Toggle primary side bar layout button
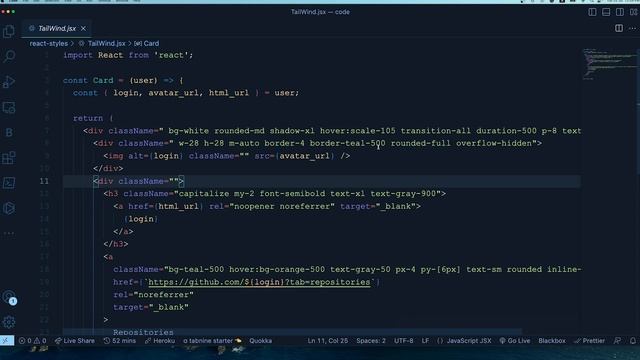This screenshot has height=360, width=640. pos(592,12)
